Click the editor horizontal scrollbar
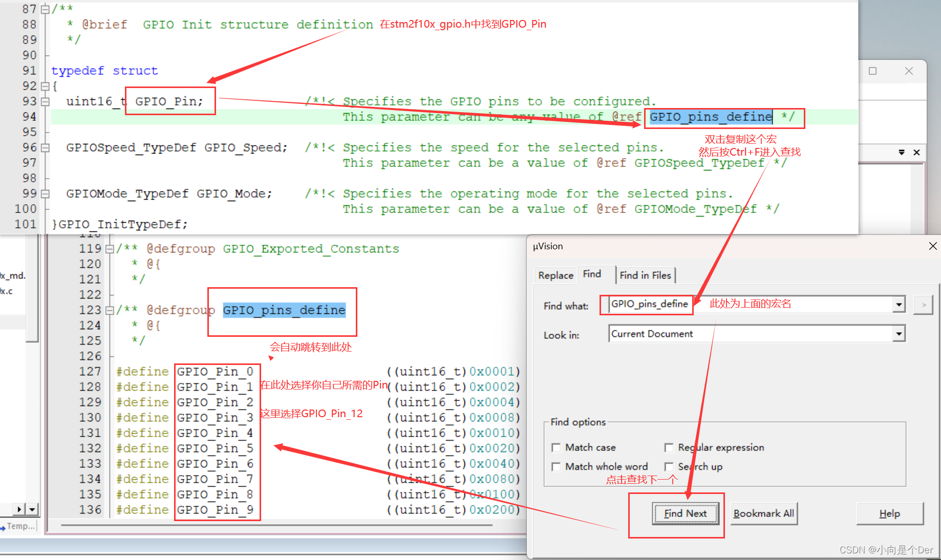Viewport: 941px width, 560px height. click(x=276, y=525)
